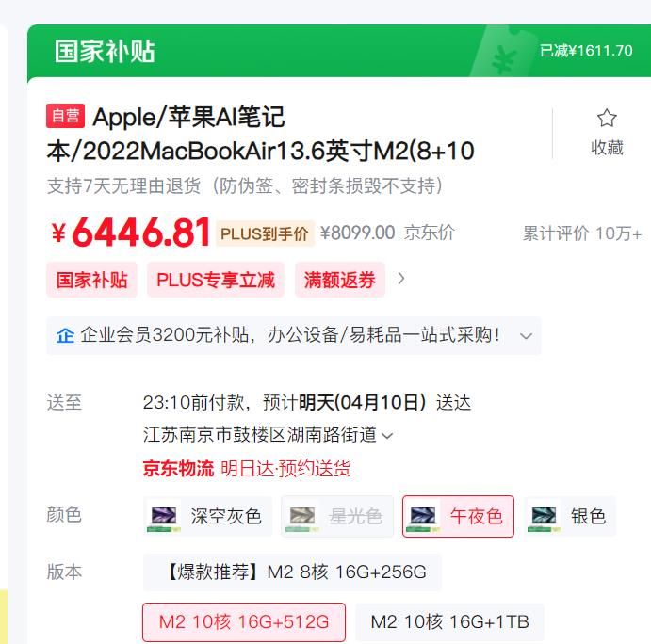651x644 pixels.
Task: Select the M2 10核 16G+512G version
Action: pos(244,622)
